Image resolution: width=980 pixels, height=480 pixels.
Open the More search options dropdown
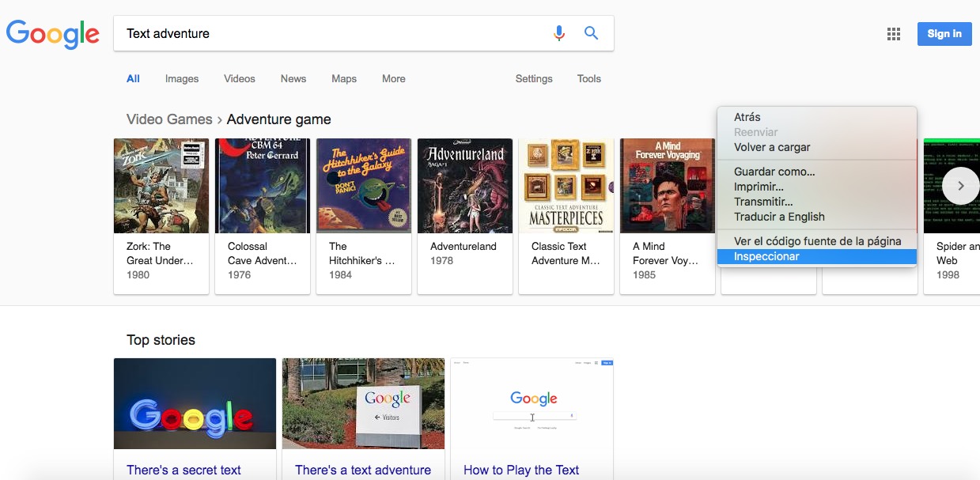394,78
